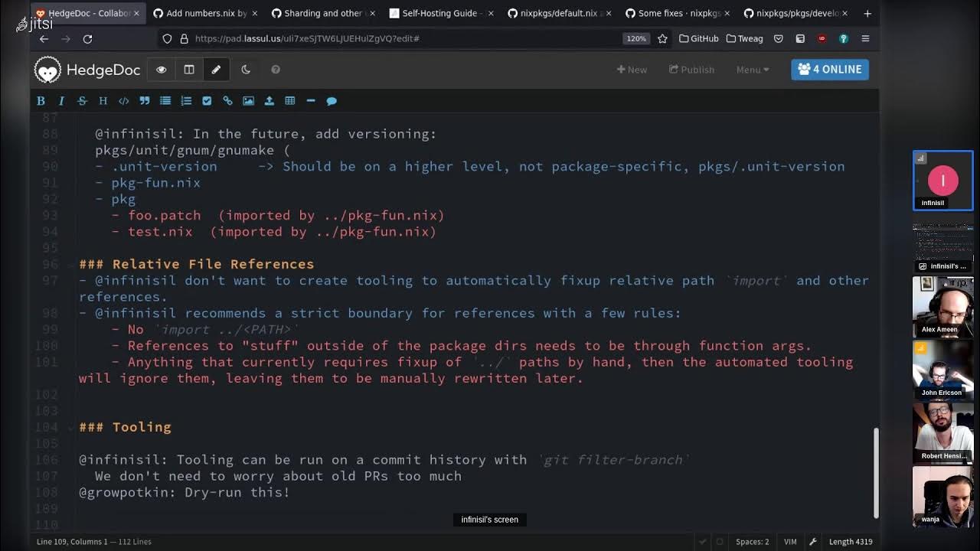Switch to view-only mode with the eye icon
Image resolution: width=980 pixels, height=551 pixels.
tap(161, 70)
